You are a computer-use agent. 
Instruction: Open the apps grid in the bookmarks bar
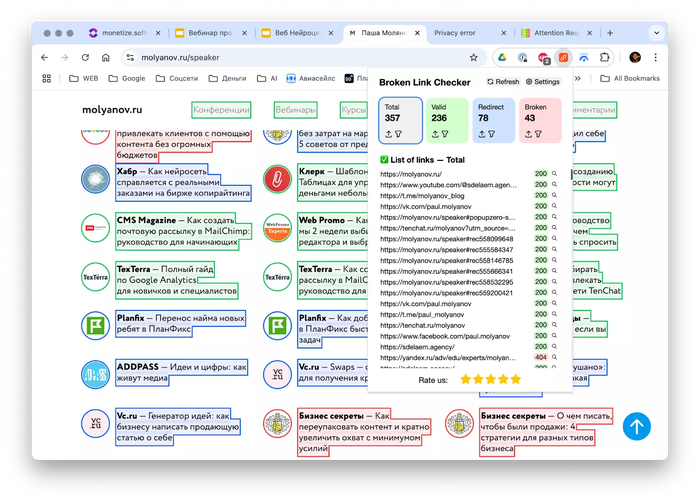[46, 79]
